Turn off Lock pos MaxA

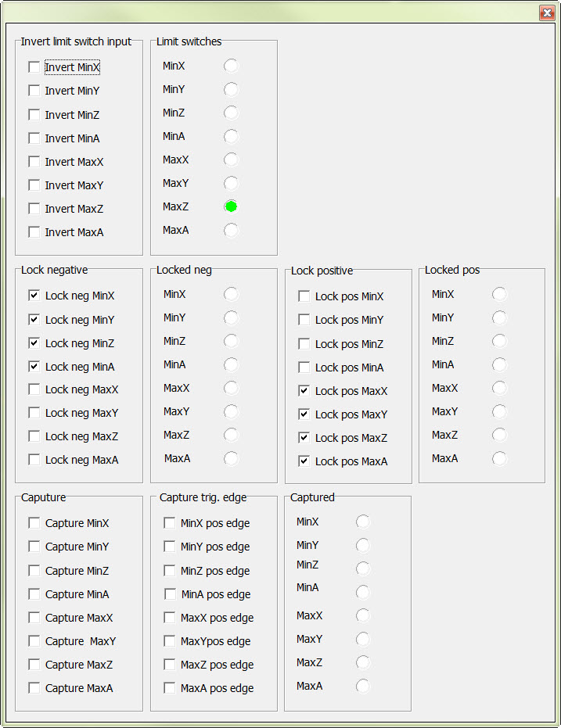[x=304, y=461]
